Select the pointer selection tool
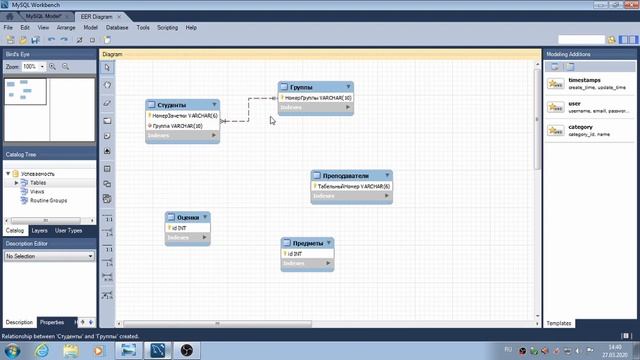 [107, 68]
